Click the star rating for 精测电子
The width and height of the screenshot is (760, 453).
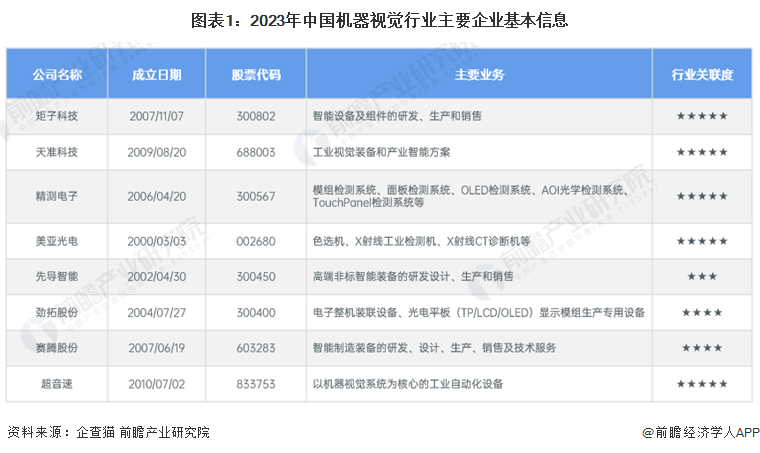click(x=702, y=196)
